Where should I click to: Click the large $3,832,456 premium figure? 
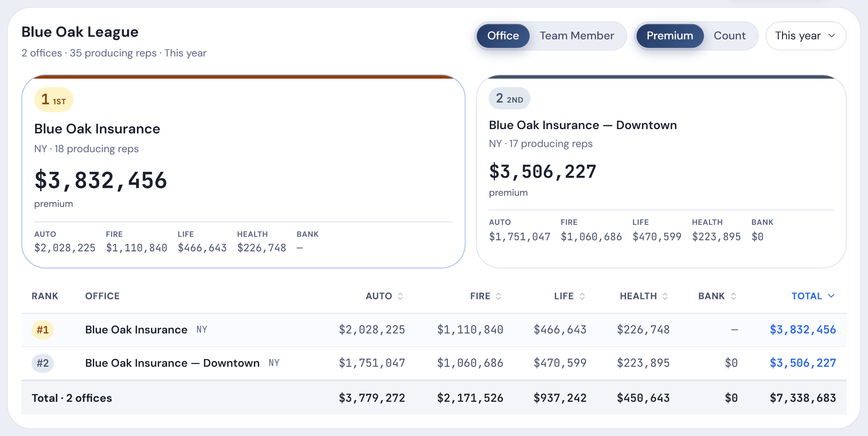[x=101, y=180]
